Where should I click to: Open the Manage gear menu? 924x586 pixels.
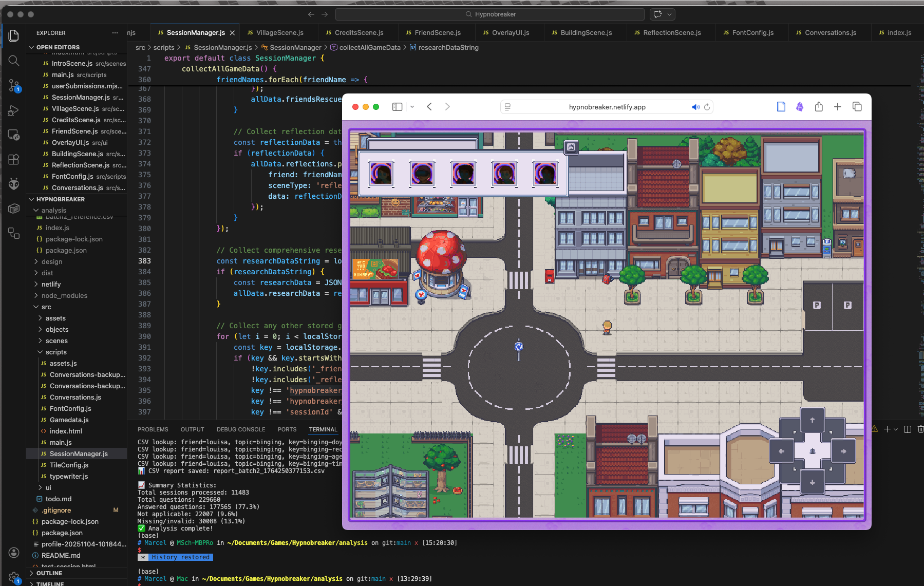click(14, 577)
